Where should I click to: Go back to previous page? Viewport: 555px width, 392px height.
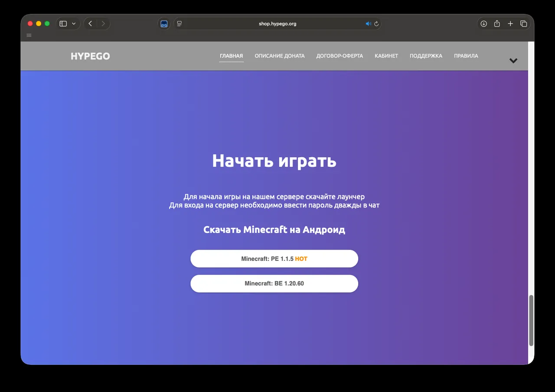coord(90,24)
